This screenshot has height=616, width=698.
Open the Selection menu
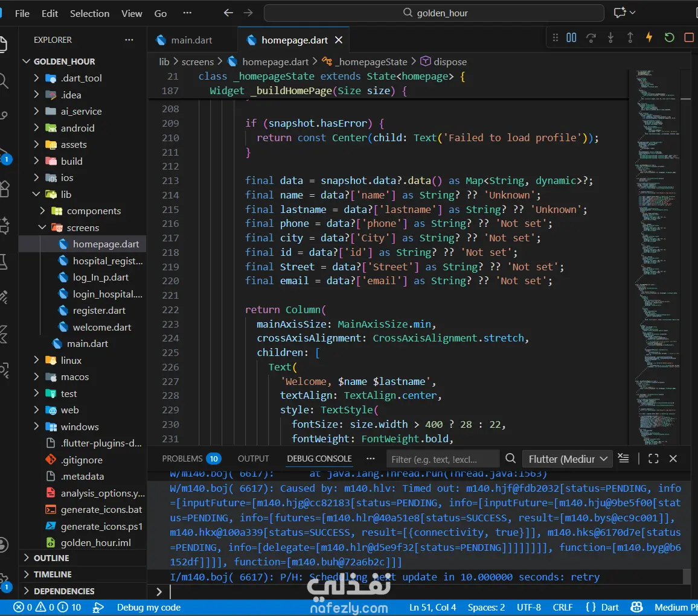pyautogui.click(x=89, y=13)
